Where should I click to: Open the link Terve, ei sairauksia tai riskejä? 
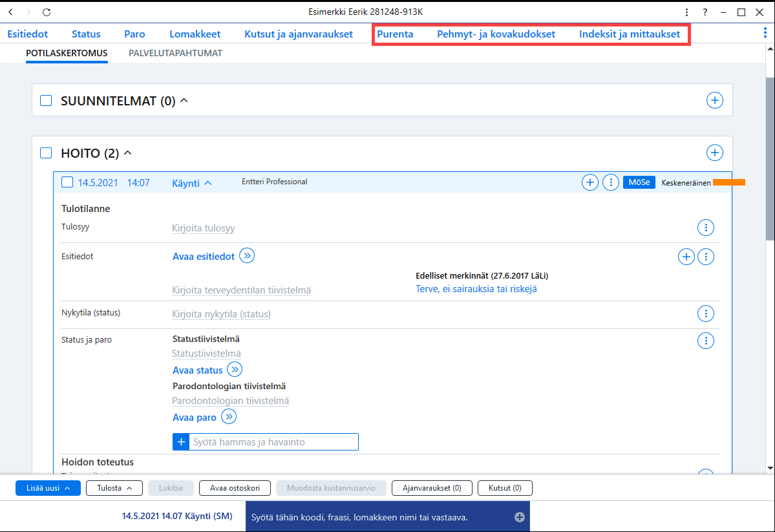coord(476,289)
